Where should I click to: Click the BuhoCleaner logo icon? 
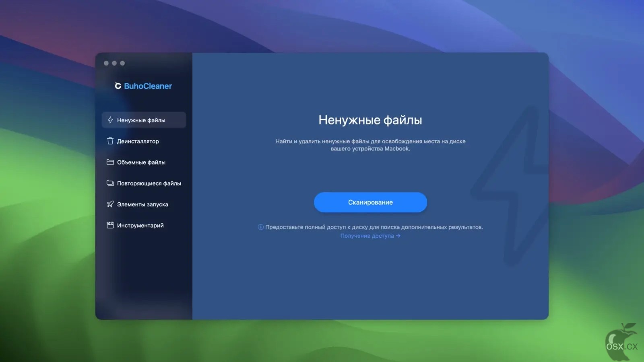pos(118,86)
